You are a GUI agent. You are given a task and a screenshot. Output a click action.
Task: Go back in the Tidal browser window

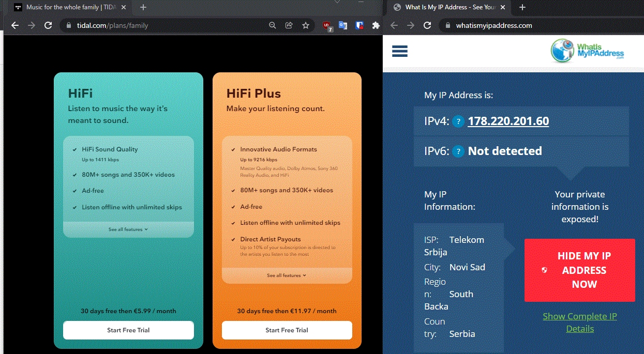pos(14,25)
